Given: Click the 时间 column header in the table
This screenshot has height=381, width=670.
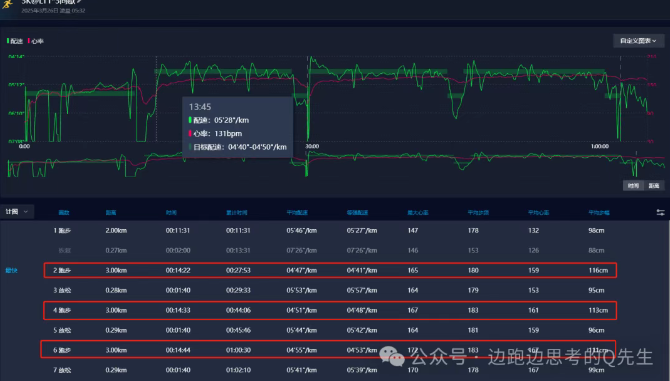Looking at the screenshot, I should (171, 212).
